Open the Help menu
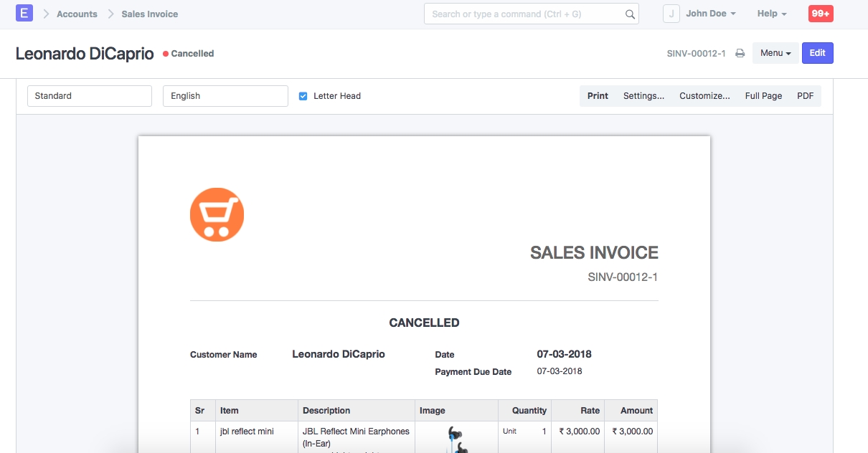Image resolution: width=868 pixels, height=453 pixels. 771,14
